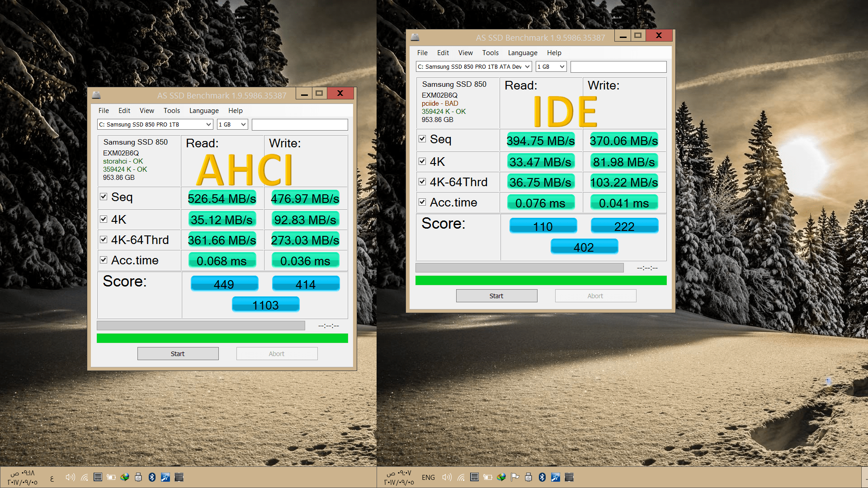The width and height of the screenshot is (868, 488).
Task: Click the ENG language indicator
Action: pos(428,477)
